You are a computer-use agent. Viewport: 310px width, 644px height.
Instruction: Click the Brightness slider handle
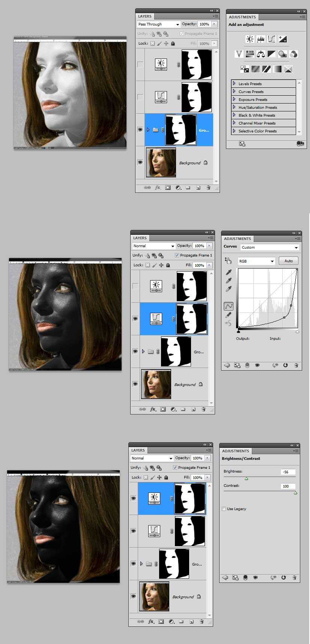[246, 479]
